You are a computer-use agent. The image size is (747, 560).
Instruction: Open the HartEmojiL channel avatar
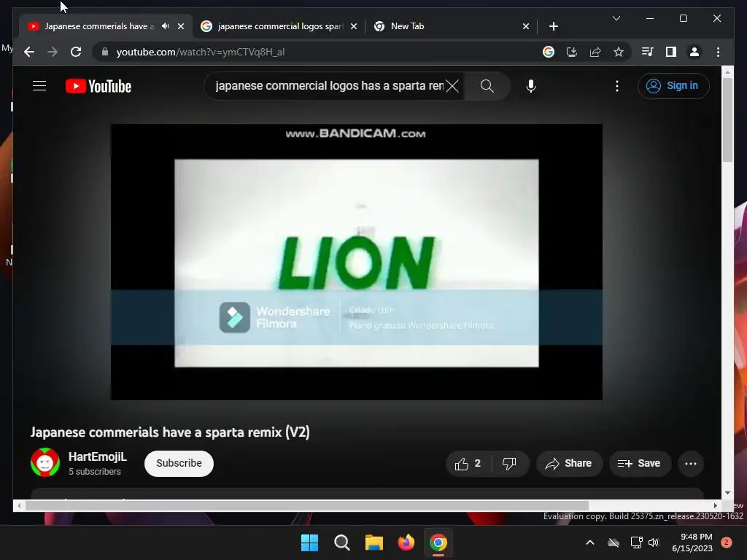(x=45, y=462)
